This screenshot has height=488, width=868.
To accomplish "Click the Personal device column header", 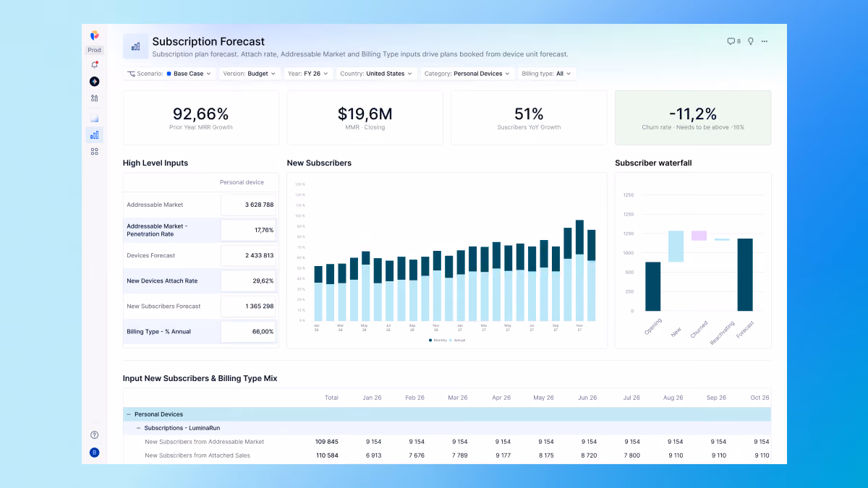I will 242,182.
